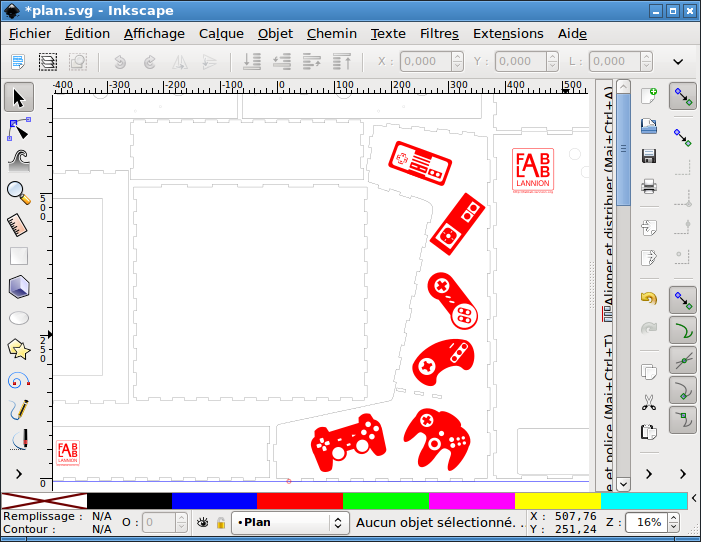Open the Filtres menu
The image size is (701, 542).
coord(439,34)
